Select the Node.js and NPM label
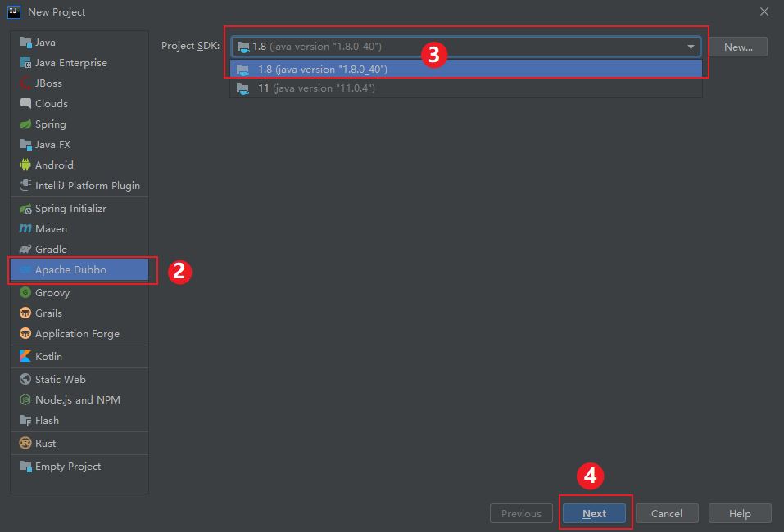This screenshot has height=532, width=784. point(78,399)
